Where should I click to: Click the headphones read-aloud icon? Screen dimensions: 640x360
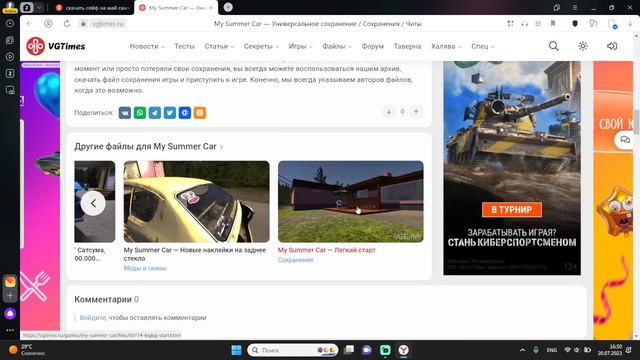coord(524,24)
